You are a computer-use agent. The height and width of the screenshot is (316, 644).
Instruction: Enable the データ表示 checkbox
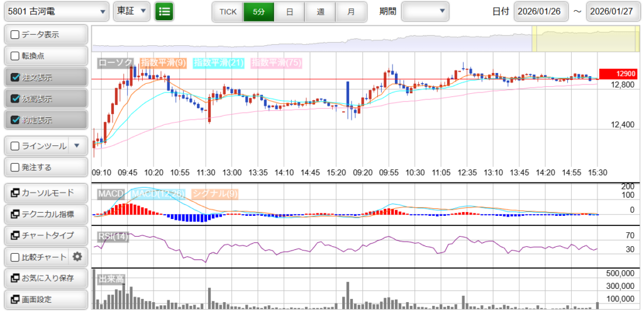point(16,34)
